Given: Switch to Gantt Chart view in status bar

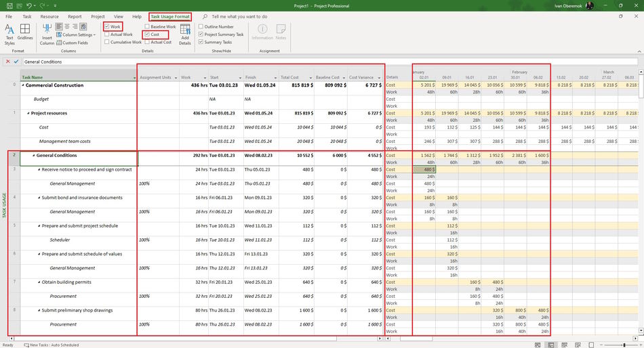Looking at the screenshot, I should [x=538, y=345].
